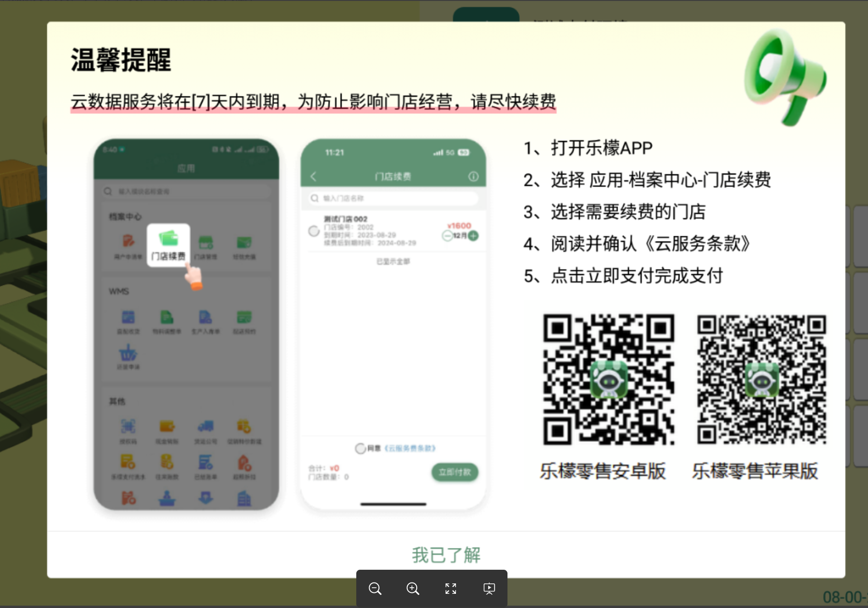Click the text '5、点击立即支付完成支付'
The width and height of the screenshot is (868, 608).
click(x=623, y=276)
